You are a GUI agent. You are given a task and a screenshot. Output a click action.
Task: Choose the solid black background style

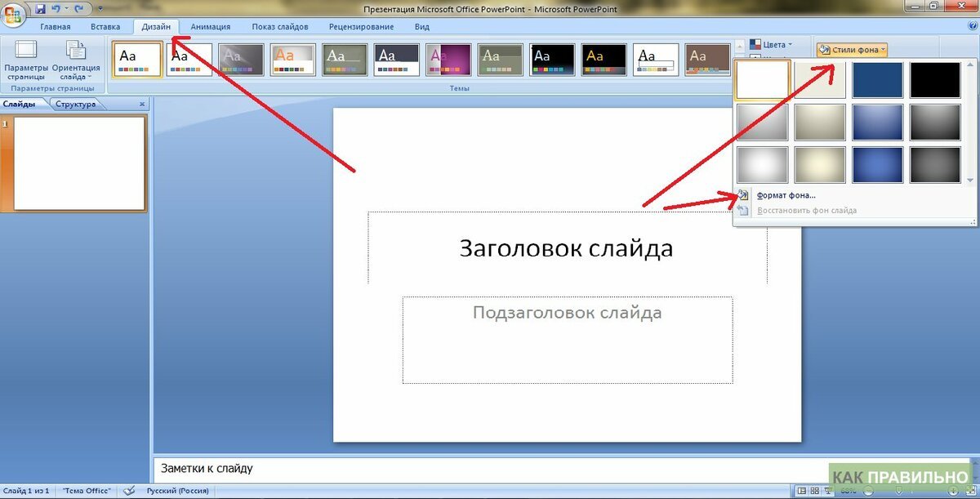click(x=936, y=80)
